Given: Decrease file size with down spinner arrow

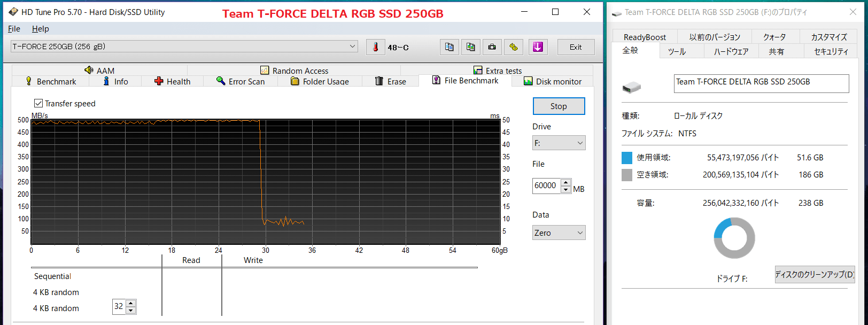Looking at the screenshot, I should click(x=566, y=189).
